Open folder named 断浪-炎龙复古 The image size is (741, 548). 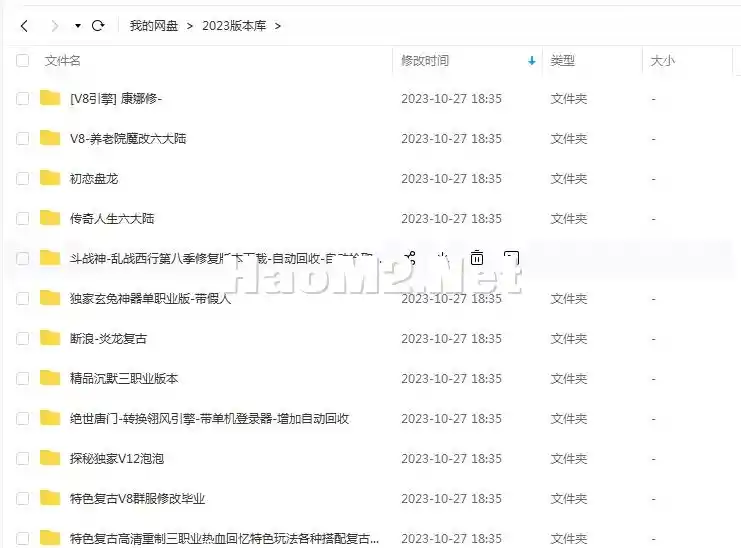[109, 338]
